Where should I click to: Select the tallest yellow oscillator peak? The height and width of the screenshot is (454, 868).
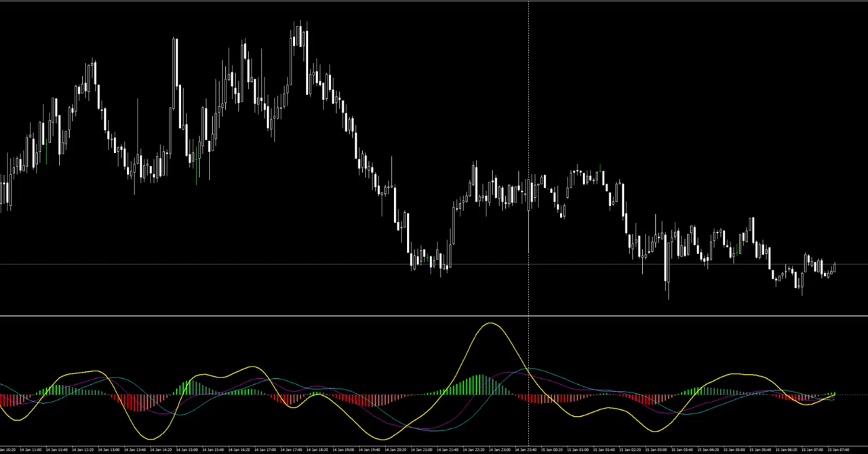click(x=490, y=324)
